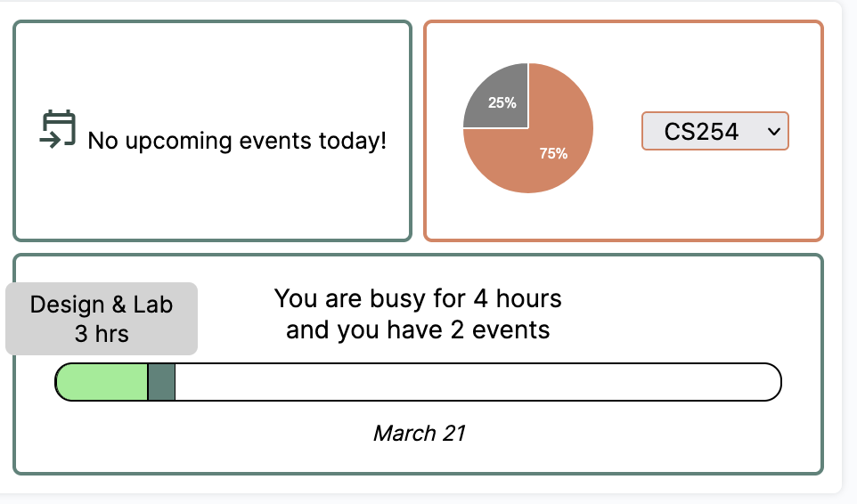
Task: Click the "No upcoming events today!" message
Action: (237, 141)
